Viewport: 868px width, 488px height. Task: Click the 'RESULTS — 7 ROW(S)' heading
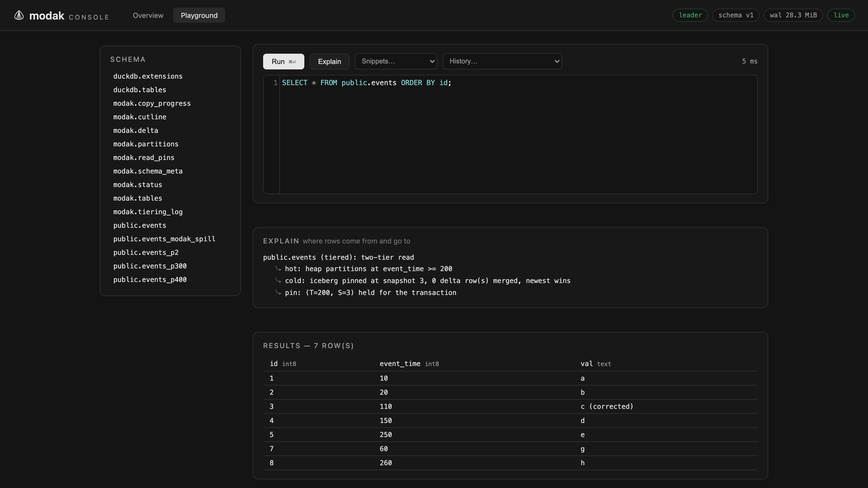tap(308, 346)
